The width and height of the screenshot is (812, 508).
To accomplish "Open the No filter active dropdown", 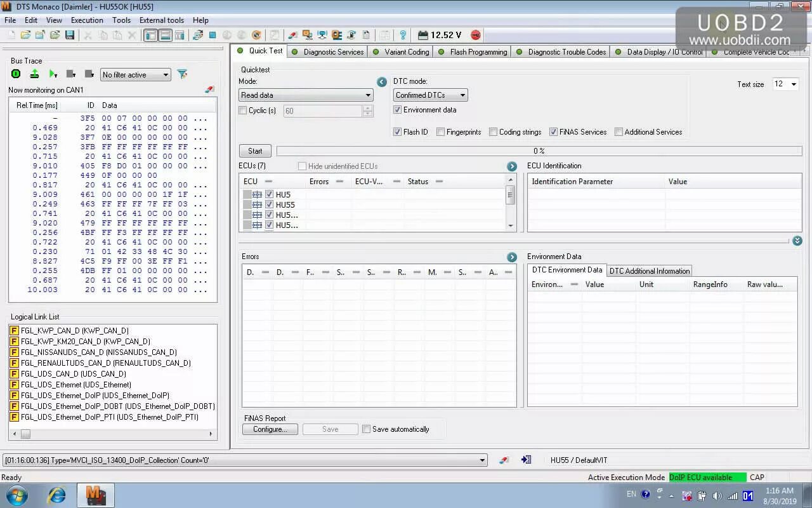I will pyautogui.click(x=136, y=75).
